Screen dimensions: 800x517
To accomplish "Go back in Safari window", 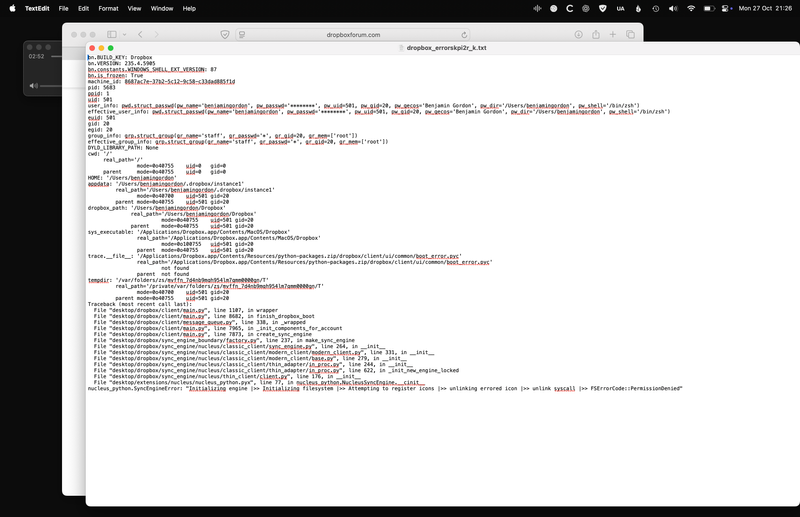I will [x=140, y=34].
